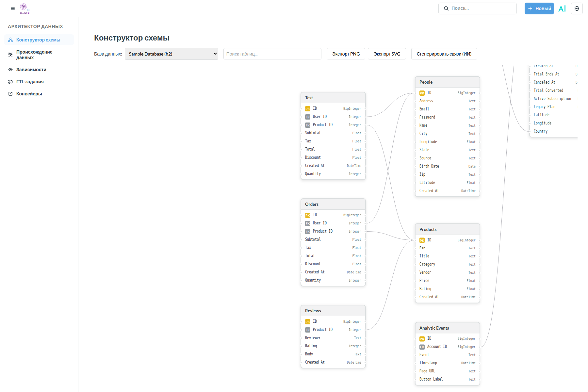The width and height of the screenshot is (588, 392).
Task: Open Происхождение данных menu item
Action: [39, 55]
